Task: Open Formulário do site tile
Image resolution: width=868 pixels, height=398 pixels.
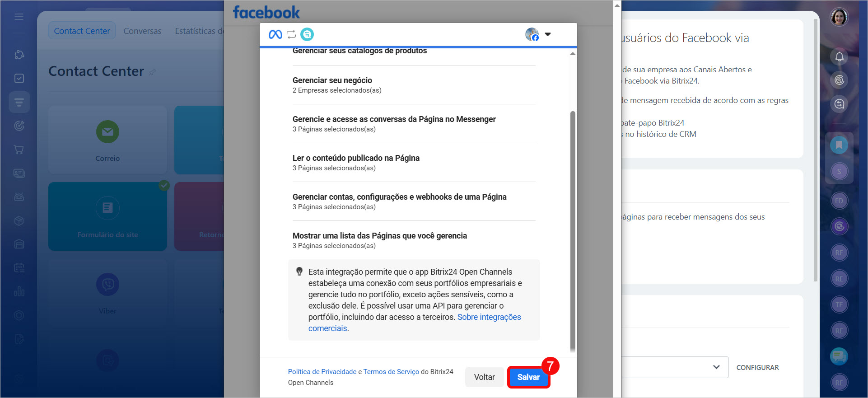Action: [x=107, y=216]
